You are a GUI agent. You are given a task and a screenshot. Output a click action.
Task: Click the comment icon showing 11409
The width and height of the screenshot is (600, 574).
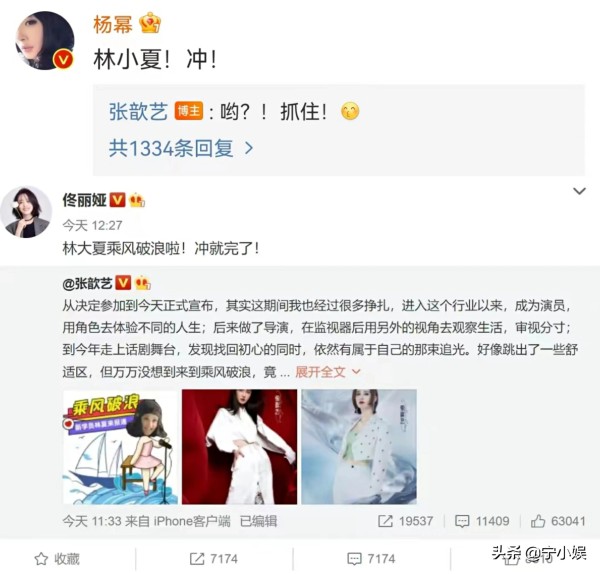click(x=462, y=521)
